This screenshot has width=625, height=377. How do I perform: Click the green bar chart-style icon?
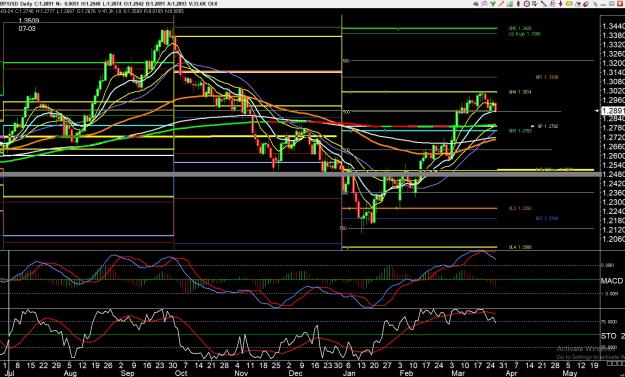point(510,4)
